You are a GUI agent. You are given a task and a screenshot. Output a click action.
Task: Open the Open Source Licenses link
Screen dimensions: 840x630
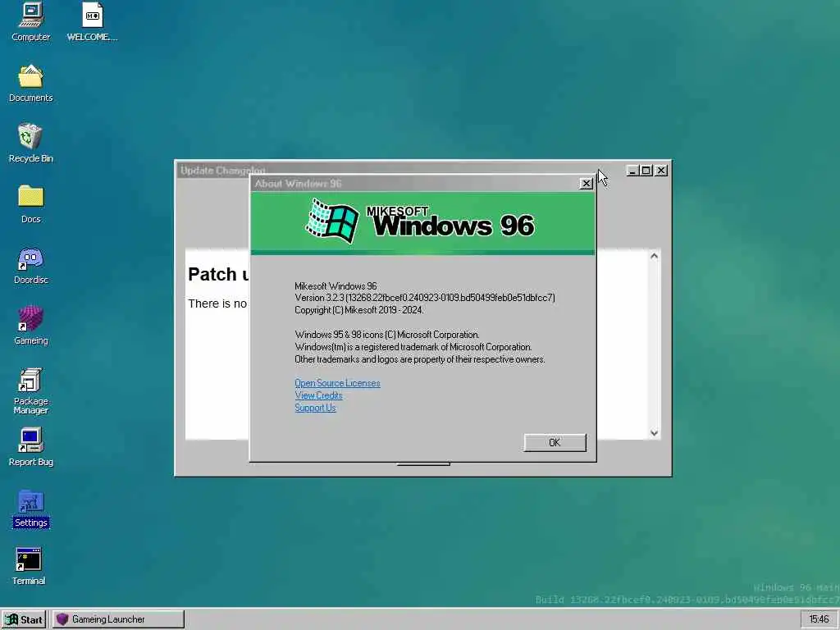tap(337, 383)
